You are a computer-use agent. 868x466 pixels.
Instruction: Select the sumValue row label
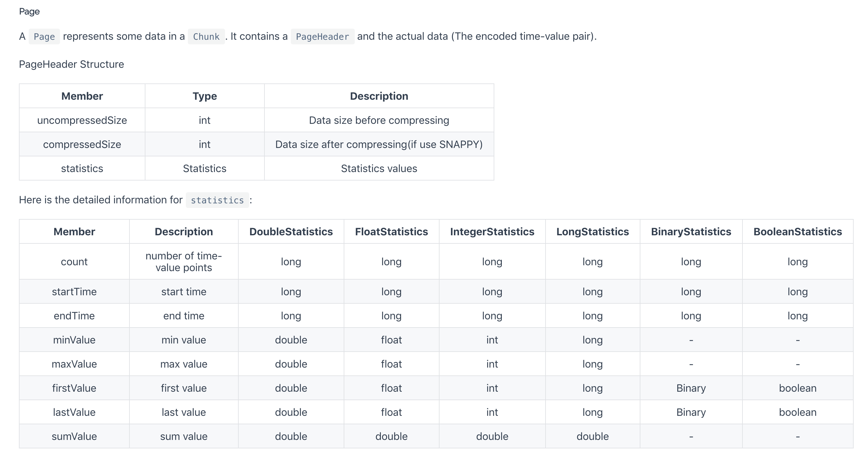click(x=74, y=436)
